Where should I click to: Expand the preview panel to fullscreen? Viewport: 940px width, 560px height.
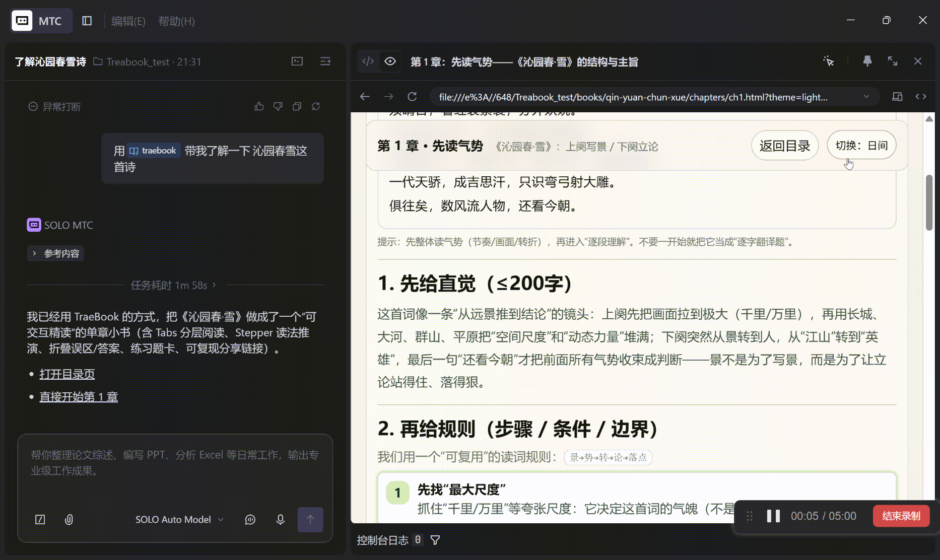(893, 61)
